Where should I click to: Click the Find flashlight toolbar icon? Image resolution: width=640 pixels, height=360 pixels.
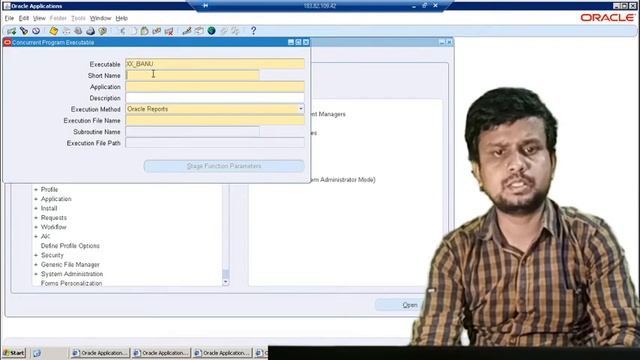click(24, 31)
